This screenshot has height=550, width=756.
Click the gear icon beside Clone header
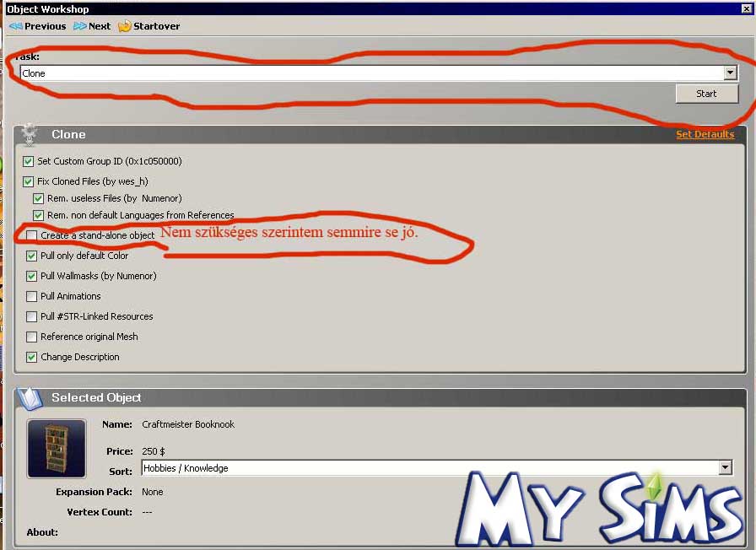[30, 134]
